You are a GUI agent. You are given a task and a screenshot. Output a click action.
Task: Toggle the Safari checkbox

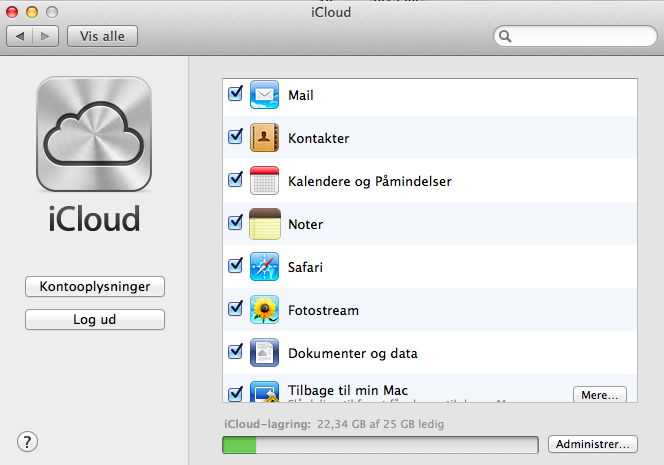point(236,266)
